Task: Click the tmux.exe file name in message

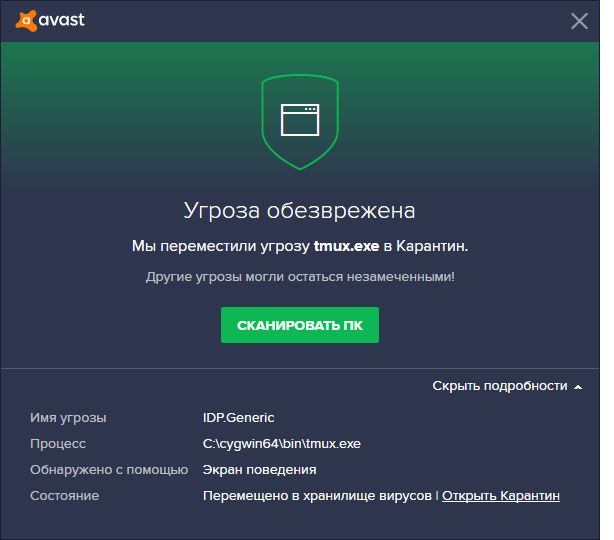Action: [x=347, y=246]
